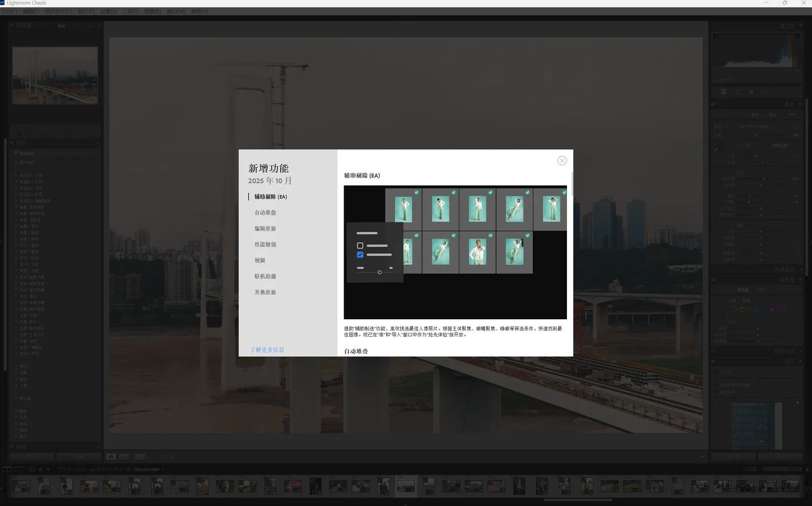Switch to Compare view in the toolbar

click(x=124, y=457)
